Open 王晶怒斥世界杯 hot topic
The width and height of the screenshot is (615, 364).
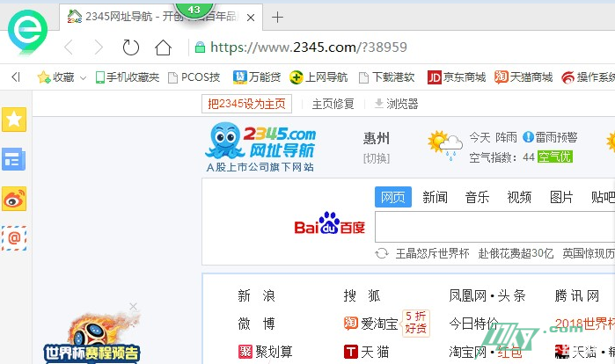(x=432, y=253)
